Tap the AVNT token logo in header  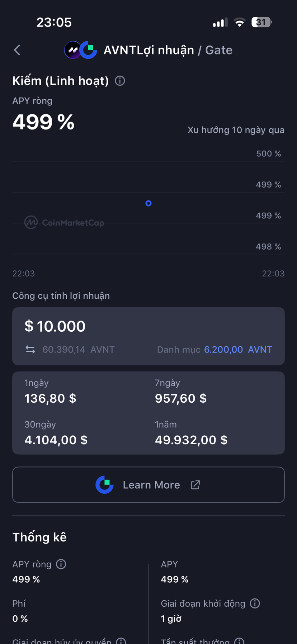point(72,50)
